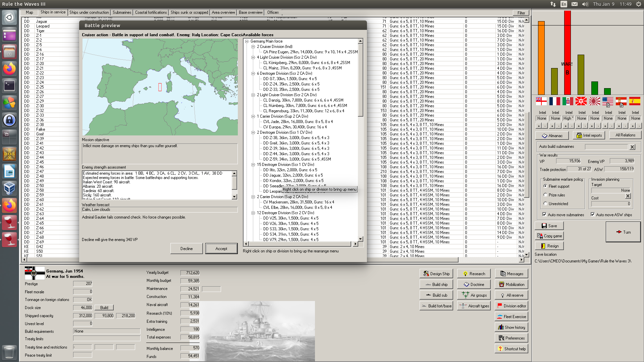Start a Fleet Exercise
The width and height of the screenshot is (644, 362).
(x=511, y=316)
